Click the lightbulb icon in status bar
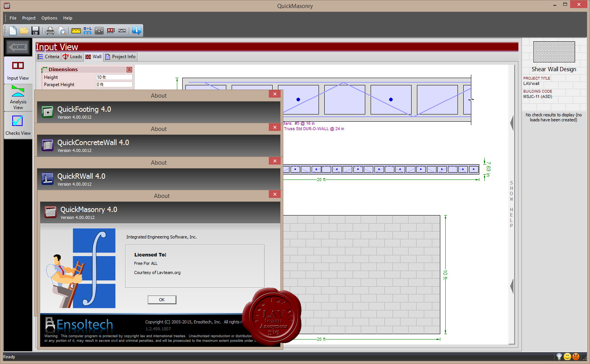The height and width of the screenshot is (364, 590). pyautogui.click(x=559, y=357)
